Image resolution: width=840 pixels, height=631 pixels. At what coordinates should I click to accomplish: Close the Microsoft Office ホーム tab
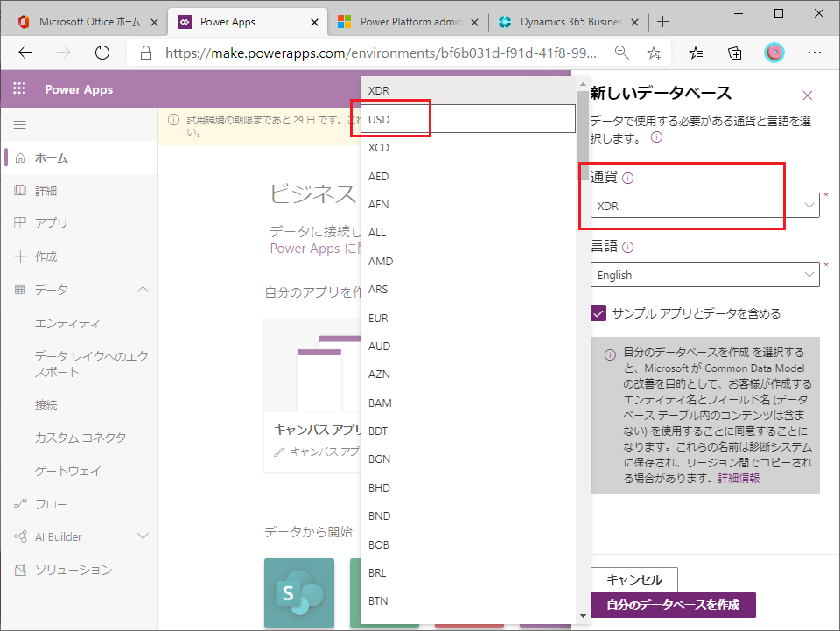point(154,22)
